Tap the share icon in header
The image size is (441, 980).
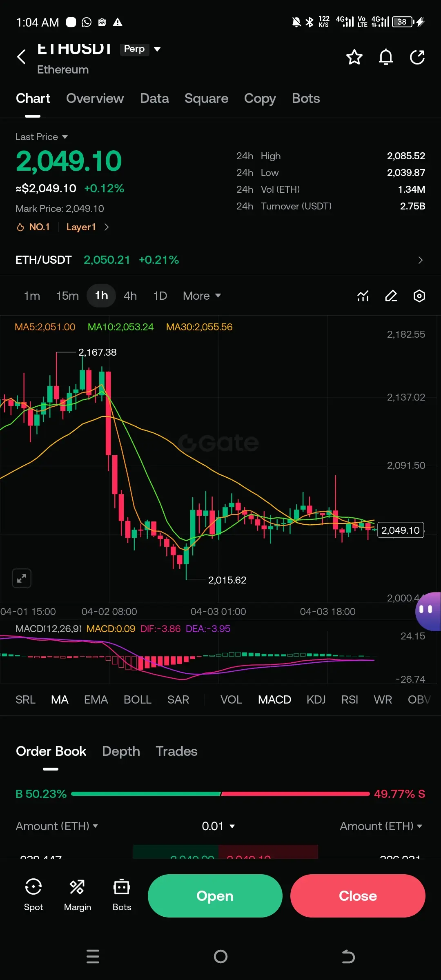coord(417,57)
